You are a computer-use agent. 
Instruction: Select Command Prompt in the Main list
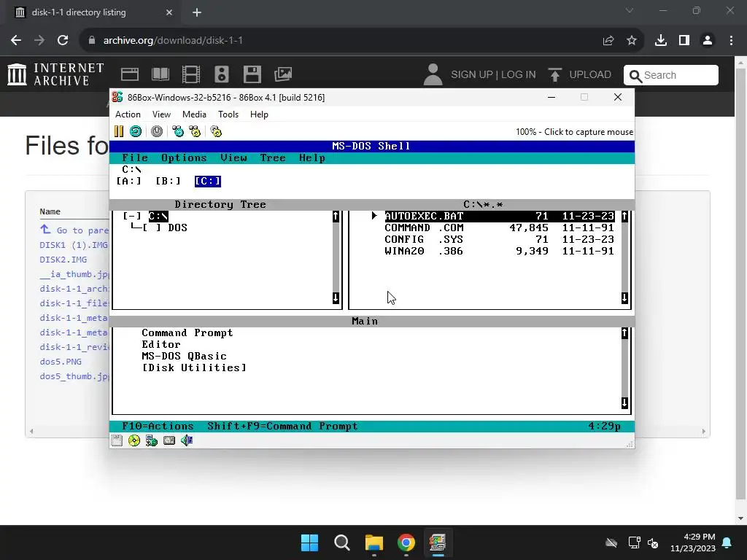point(187,332)
